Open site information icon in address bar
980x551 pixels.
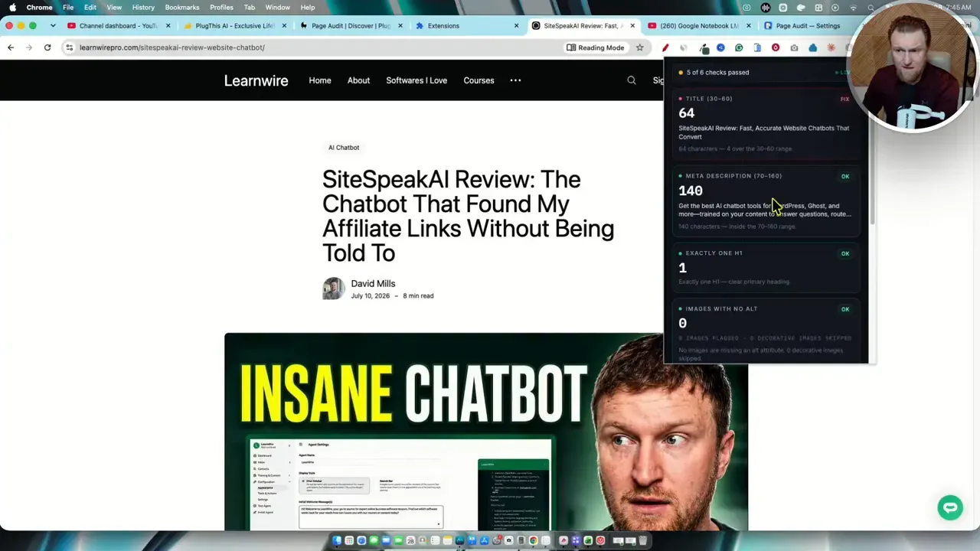point(70,47)
